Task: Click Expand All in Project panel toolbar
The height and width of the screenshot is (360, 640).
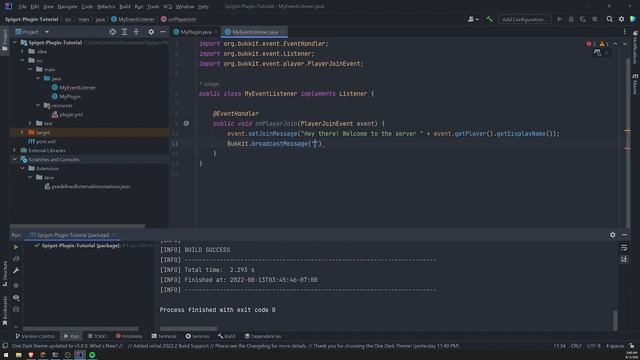Action: coord(124,32)
